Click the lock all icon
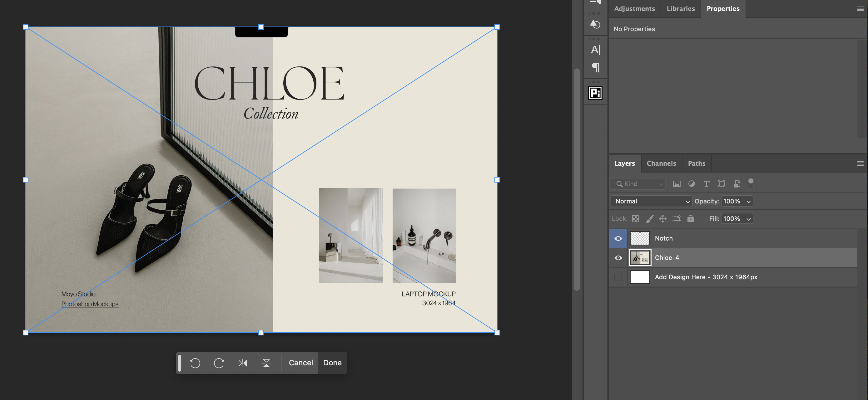The height and width of the screenshot is (400, 868). [x=690, y=219]
